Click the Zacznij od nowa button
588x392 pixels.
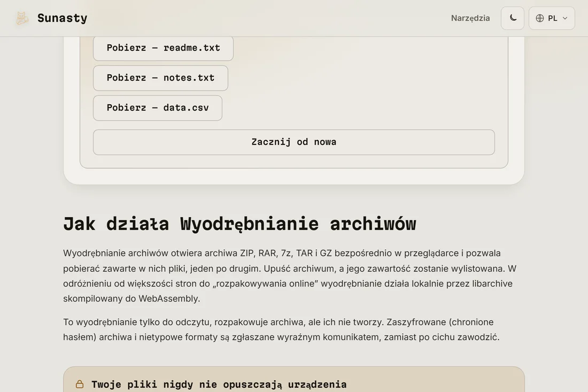pyautogui.click(x=294, y=142)
